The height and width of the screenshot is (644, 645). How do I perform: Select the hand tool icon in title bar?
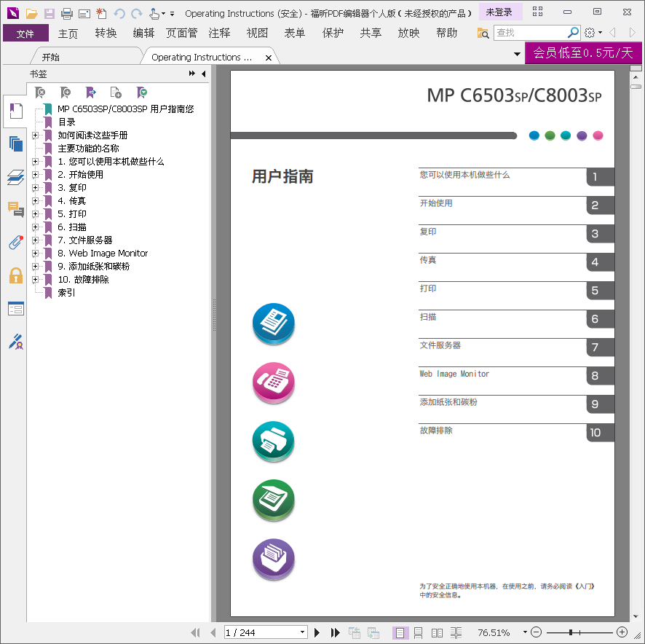[154, 14]
